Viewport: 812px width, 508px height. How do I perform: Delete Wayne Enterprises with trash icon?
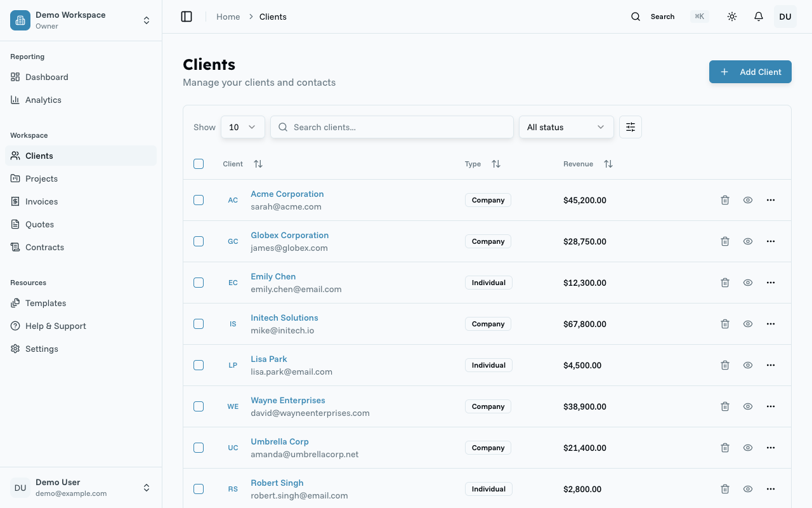(725, 406)
